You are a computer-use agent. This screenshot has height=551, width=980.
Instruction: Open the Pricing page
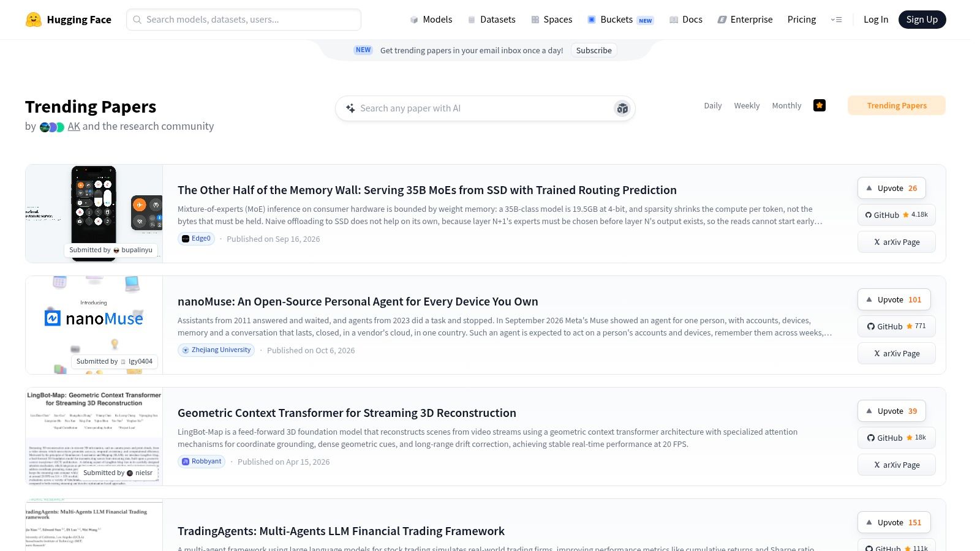click(802, 20)
